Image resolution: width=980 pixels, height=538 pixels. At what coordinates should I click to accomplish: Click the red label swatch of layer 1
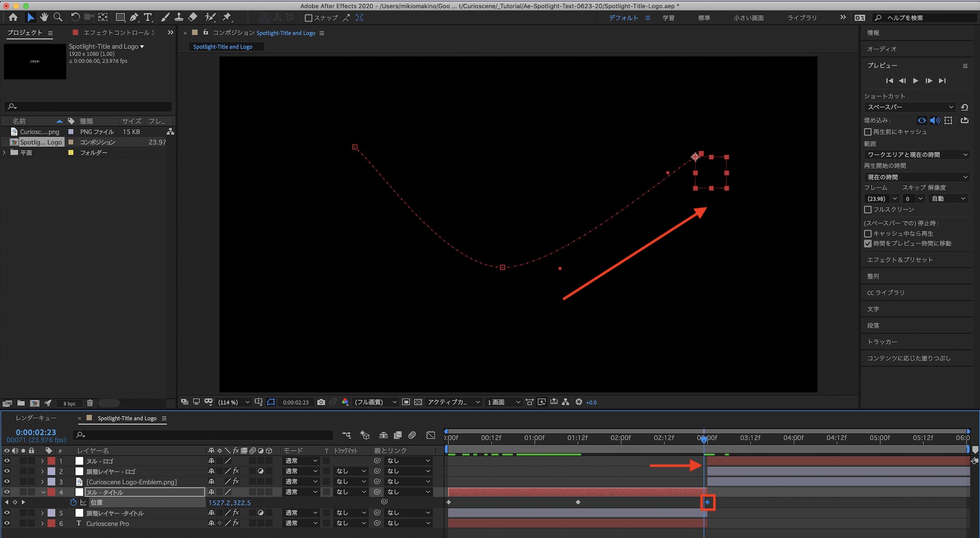click(51, 461)
